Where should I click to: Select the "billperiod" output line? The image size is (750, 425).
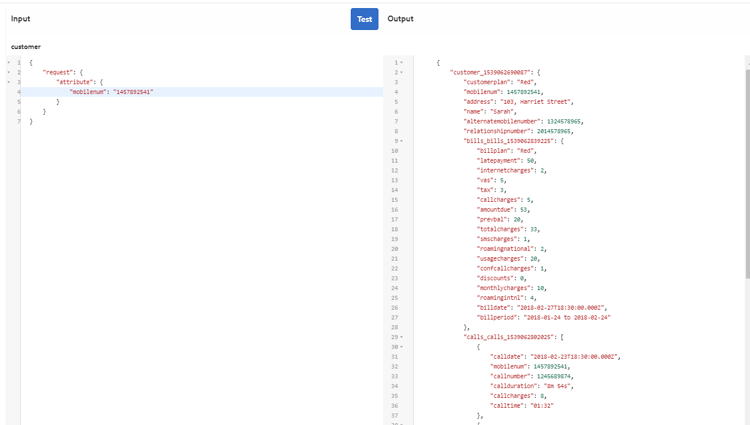click(x=544, y=317)
